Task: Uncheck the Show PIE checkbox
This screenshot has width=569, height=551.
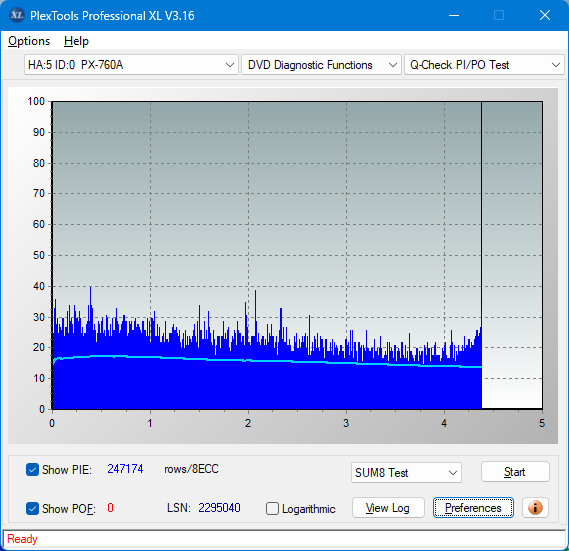Action: pyautogui.click(x=32, y=469)
